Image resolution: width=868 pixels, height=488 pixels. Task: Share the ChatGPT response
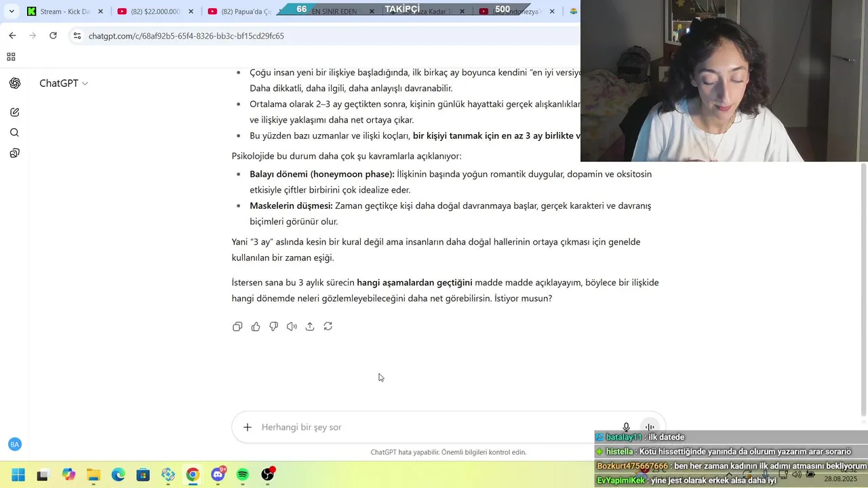click(310, 327)
